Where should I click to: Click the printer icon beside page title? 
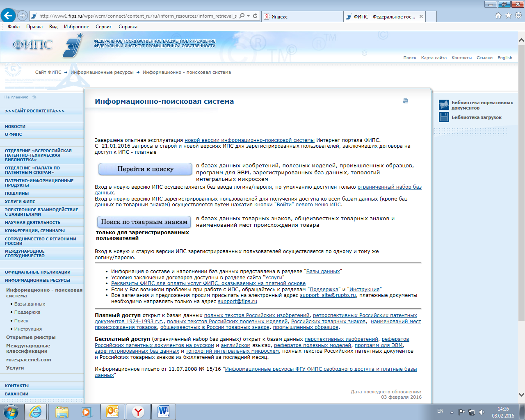tap(406, 101)
